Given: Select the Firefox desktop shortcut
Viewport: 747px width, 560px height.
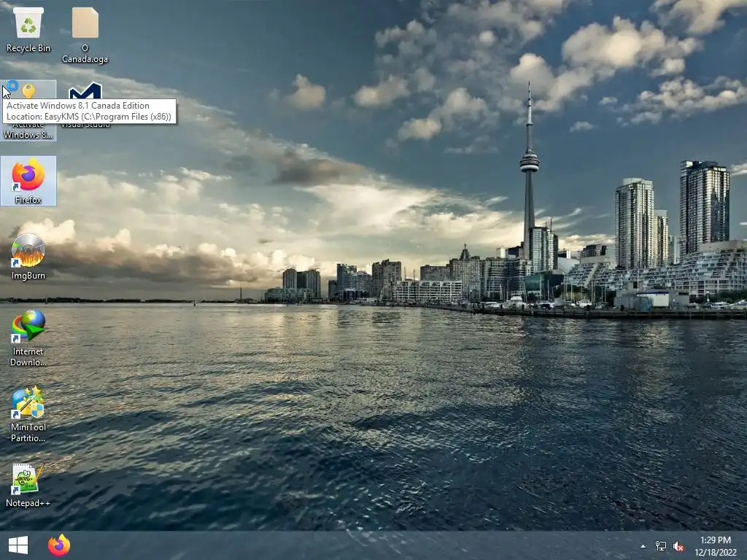Looking at the screenshot, I should pos(28,181).
